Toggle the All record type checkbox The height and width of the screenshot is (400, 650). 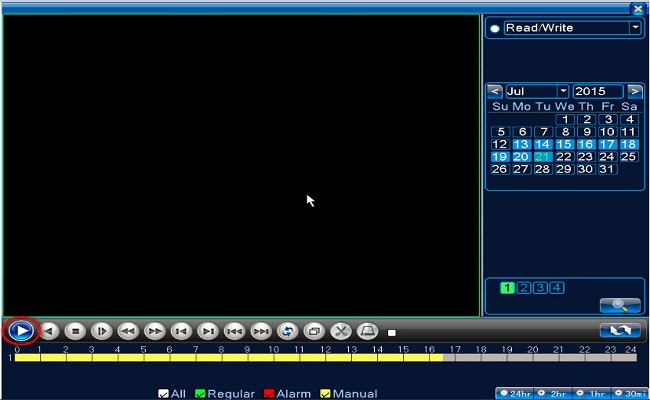(163, 394)
